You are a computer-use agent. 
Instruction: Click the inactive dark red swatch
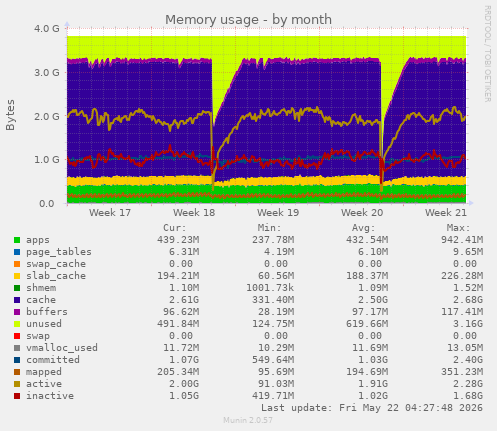pos(17,396)
